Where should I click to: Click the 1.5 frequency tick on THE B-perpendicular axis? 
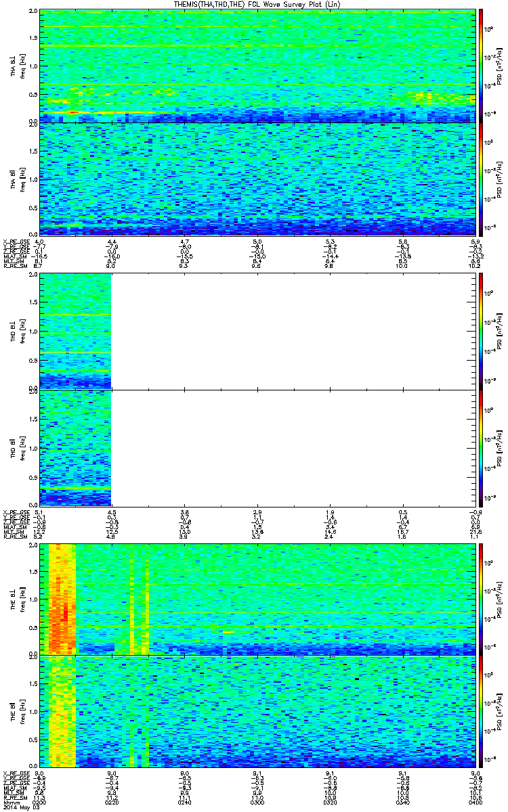point(33,572)
